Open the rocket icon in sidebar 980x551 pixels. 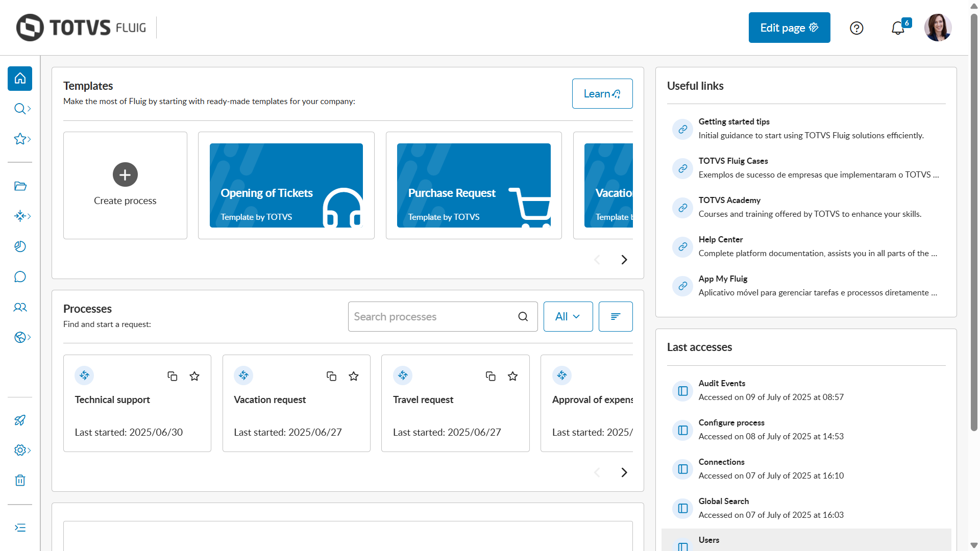tap(20, 420)
